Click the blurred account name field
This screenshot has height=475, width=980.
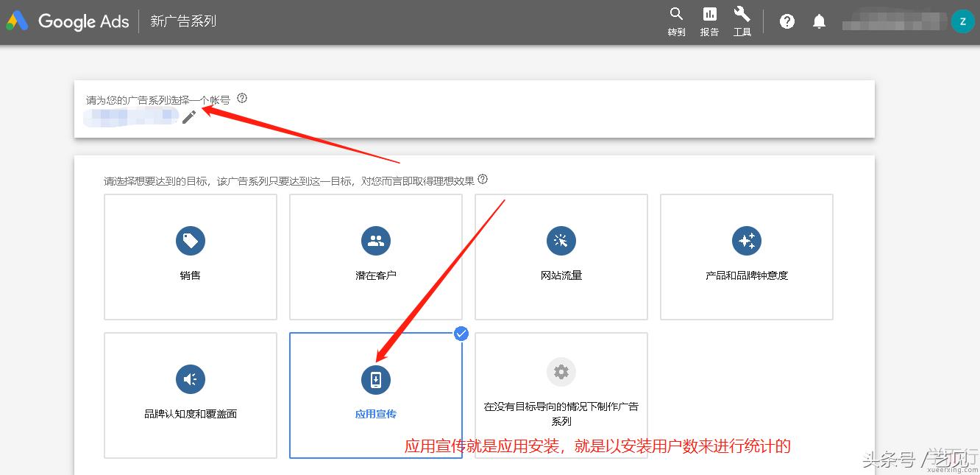point(131,117)
